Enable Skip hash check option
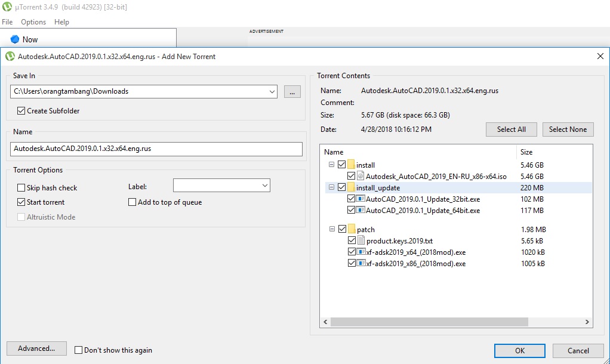610x364 pixels. point(21,188)
